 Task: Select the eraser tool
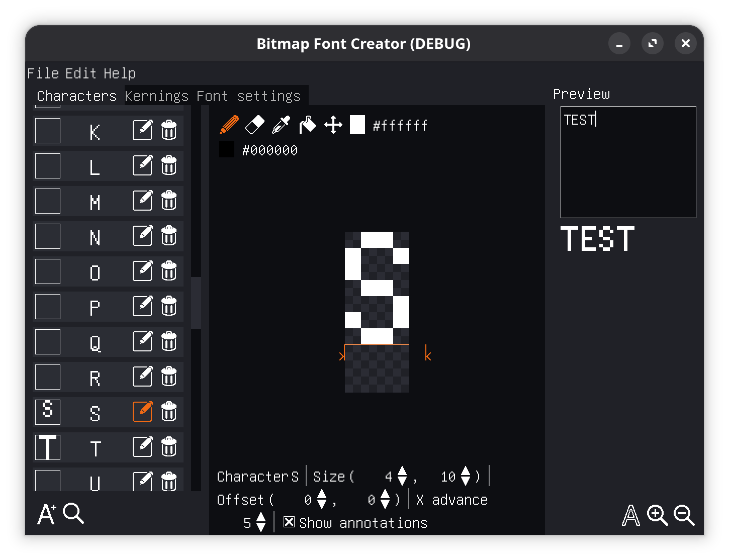coord(255,125)
